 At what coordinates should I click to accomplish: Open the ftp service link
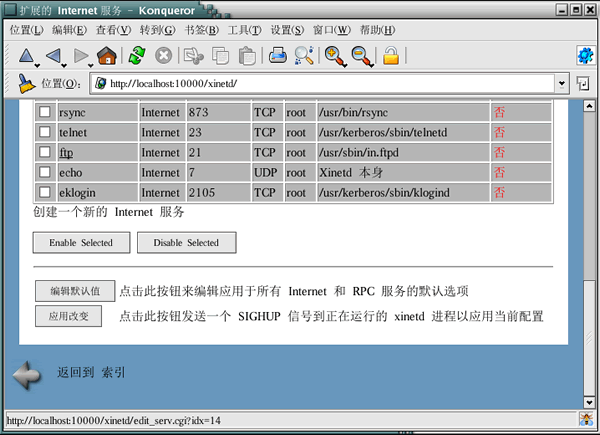click(66, 153)
